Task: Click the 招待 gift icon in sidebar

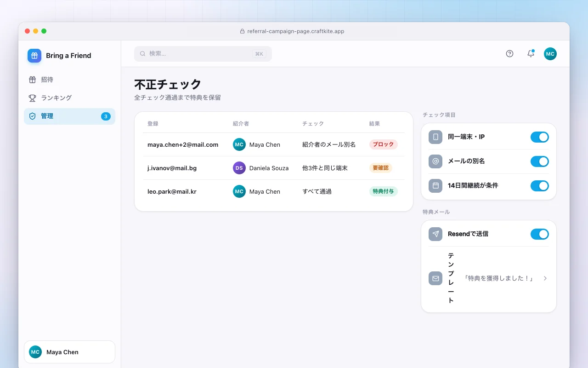Action: [32, 80]
